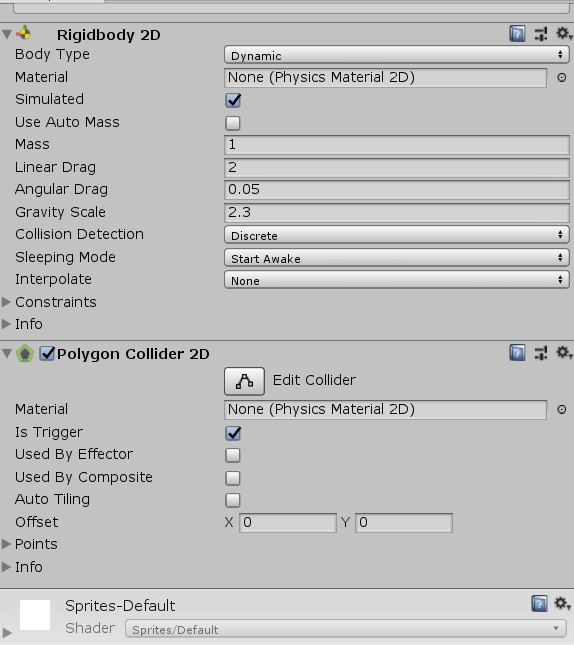The height and width of the screenshot is (645, 574).
Task: Open the Body Type dropdown
Action: [x=397, y=55]
